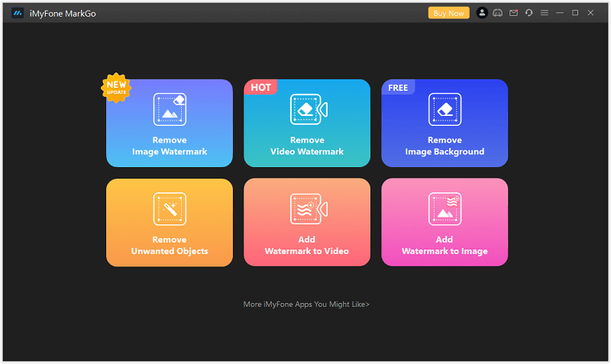Minimize the MarkGo window
Viewport: 611px width, 364px height.
pos(560,13)
